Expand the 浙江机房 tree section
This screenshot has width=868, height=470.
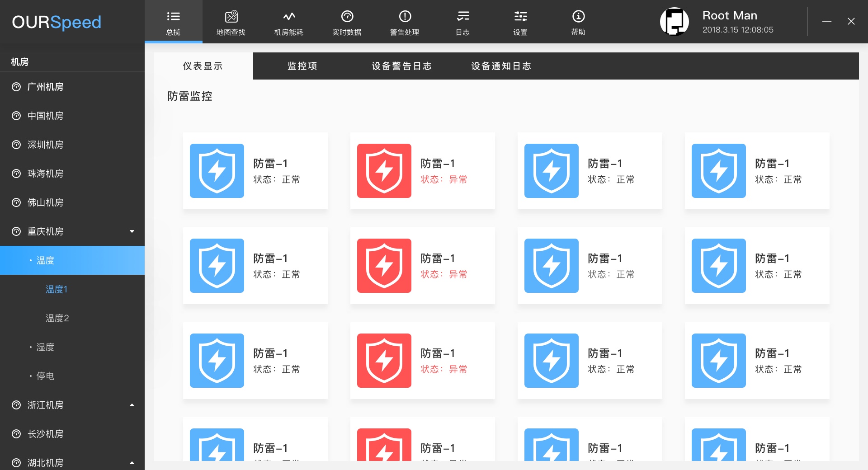click(x=132, y=405)
